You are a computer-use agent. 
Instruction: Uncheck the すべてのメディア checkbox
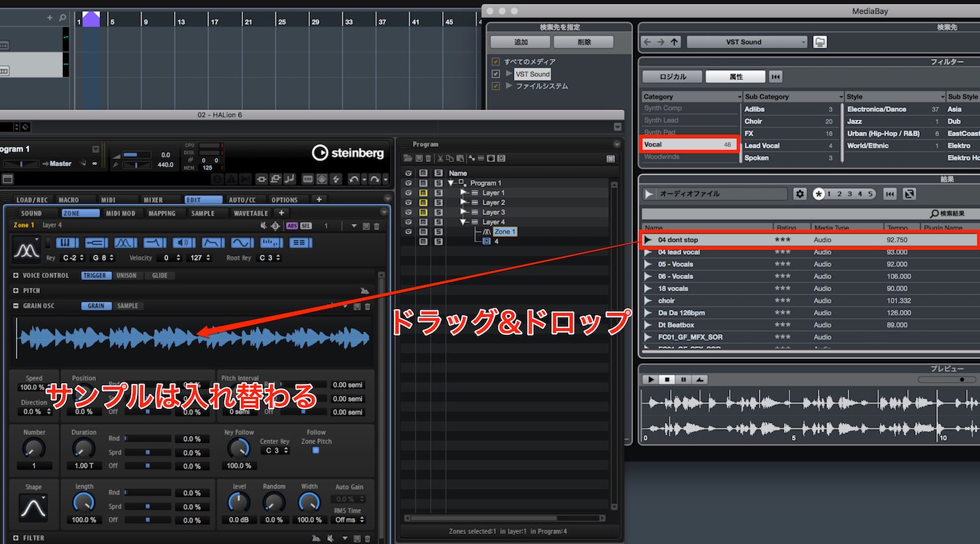click(x=495, y=62)
